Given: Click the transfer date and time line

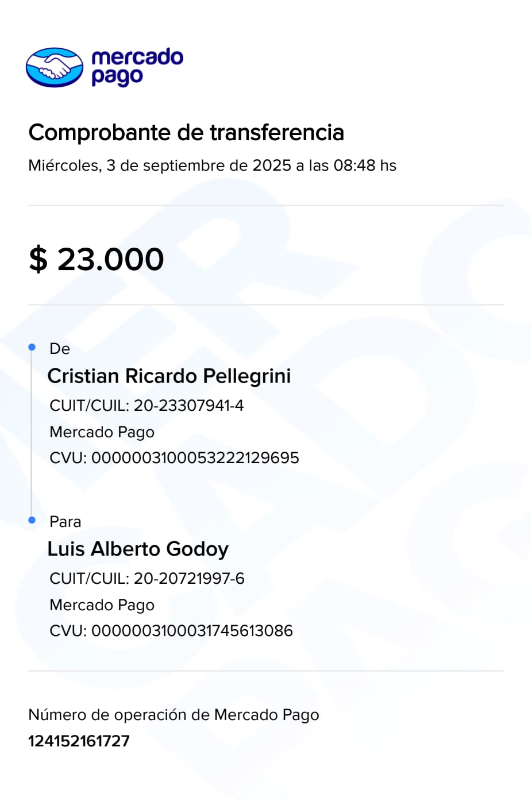Looking at the screenshot, I should [212, 165].
